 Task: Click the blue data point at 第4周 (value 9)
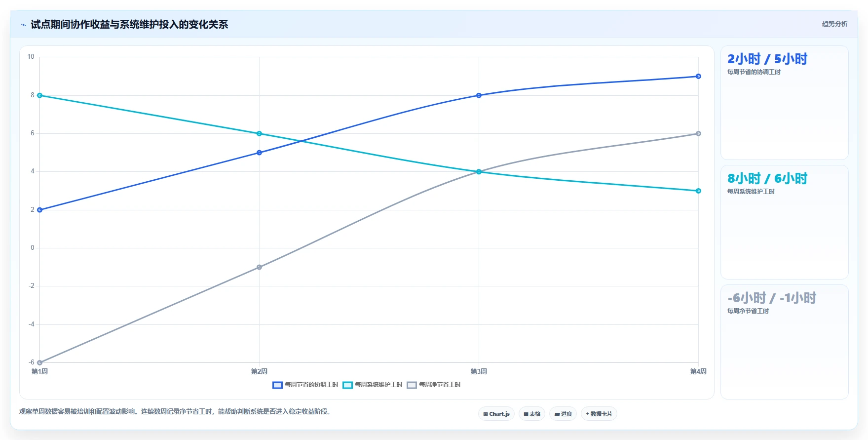(698, 76)
